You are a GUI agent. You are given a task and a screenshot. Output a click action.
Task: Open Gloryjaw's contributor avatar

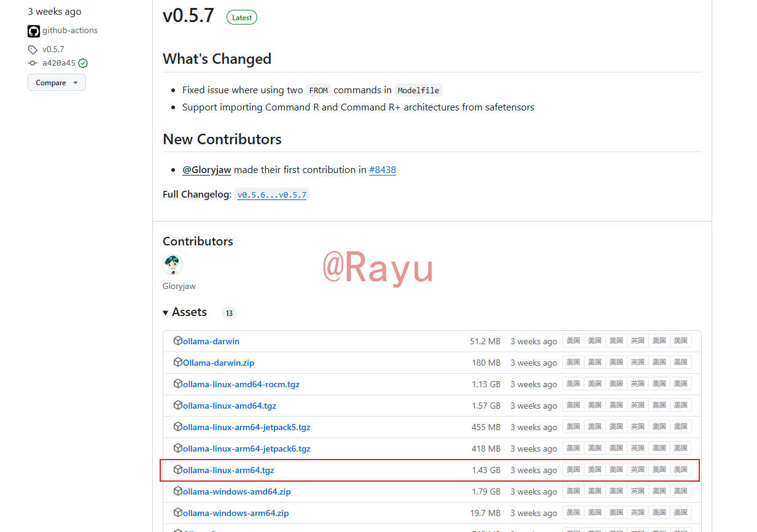173,265
